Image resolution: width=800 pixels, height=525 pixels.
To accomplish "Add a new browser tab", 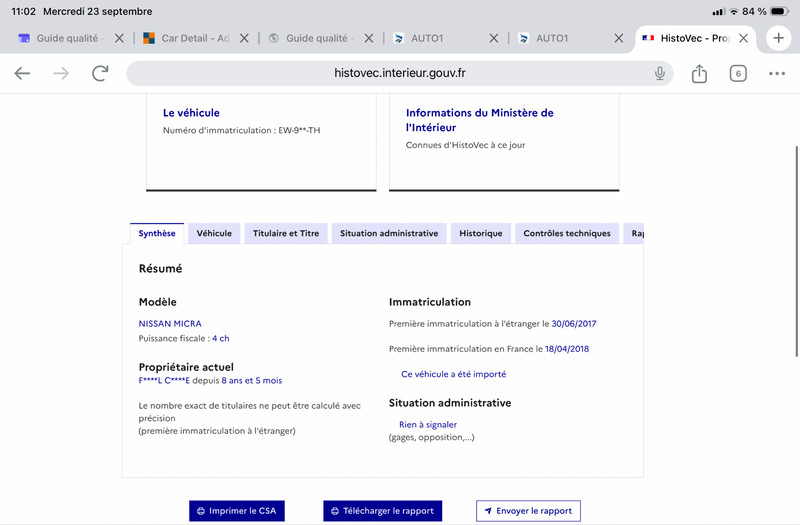I will [x=778, y=38].
